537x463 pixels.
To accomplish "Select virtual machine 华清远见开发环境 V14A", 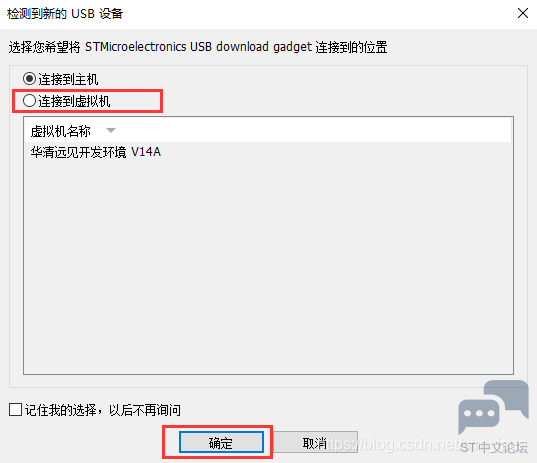I will point(96,152).
